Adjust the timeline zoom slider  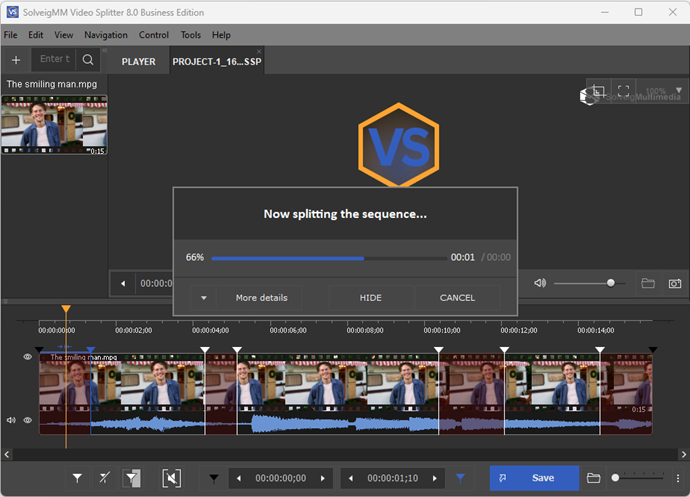tap(639, 478)
